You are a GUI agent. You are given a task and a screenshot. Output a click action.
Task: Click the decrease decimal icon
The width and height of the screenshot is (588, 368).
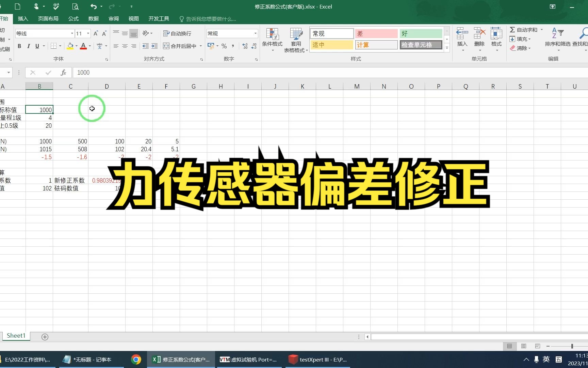click(254, 46)
